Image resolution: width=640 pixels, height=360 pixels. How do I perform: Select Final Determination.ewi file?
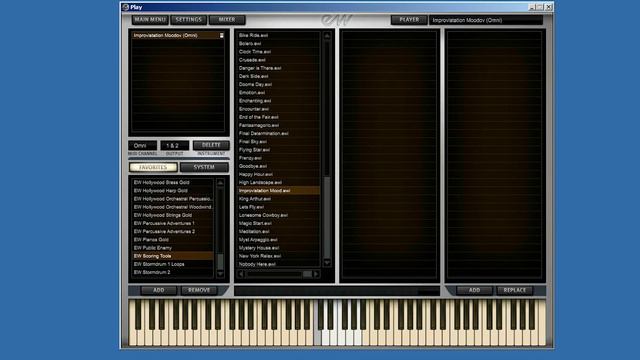[279, 133]
